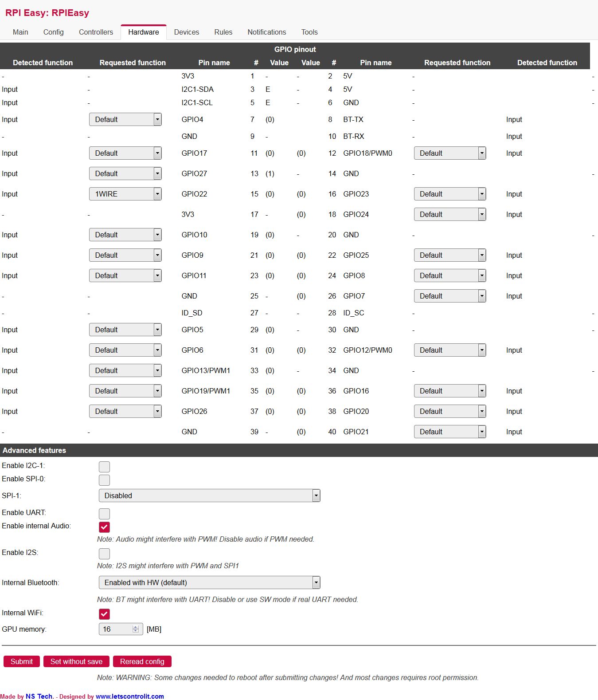Image resolution: width=598 pixels, height=700 pixels.
Task: Open GPIO5 requested function dropdown
Action: click(x=125, y=330)
